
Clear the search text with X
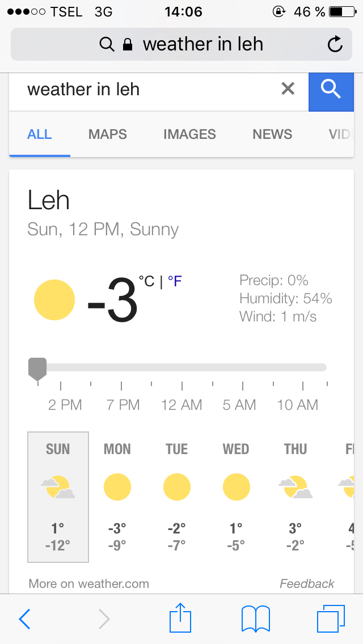[x=288, y=88]
